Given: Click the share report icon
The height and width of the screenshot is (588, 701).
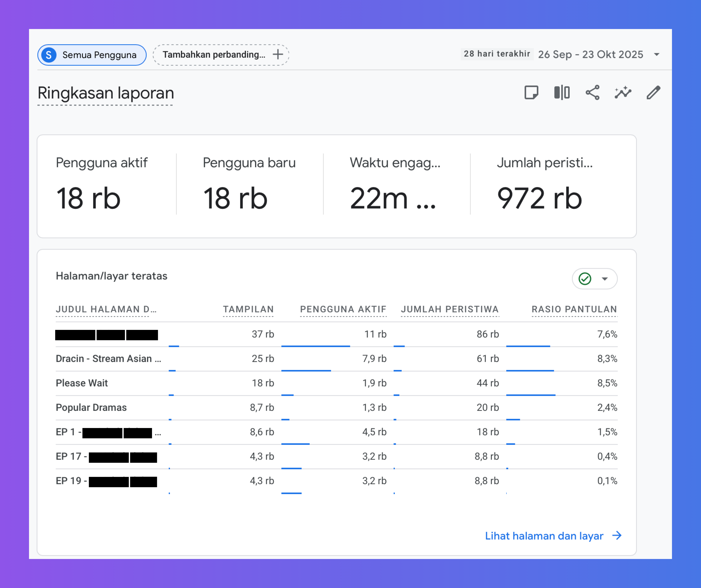Looking at the screenshot, I should point(593,92).
